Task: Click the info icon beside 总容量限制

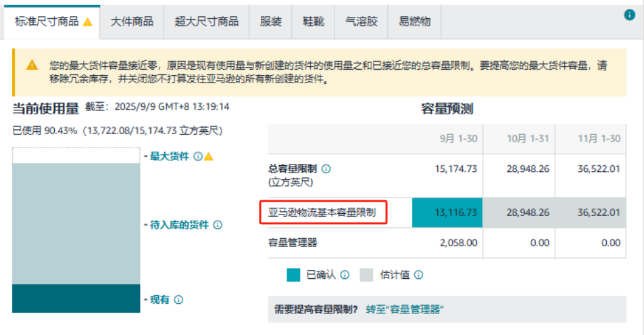Action: 326,169
